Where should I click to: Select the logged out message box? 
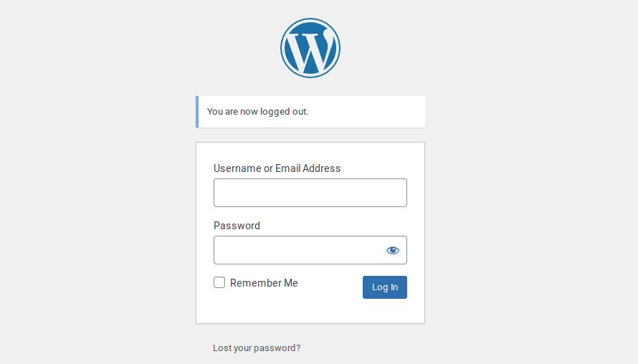[x=310, y=112]
